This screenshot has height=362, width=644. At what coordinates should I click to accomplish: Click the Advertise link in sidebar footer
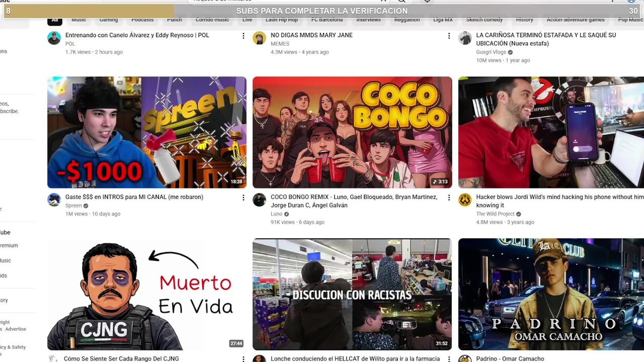pyautogui.click(x=16, y=329)
